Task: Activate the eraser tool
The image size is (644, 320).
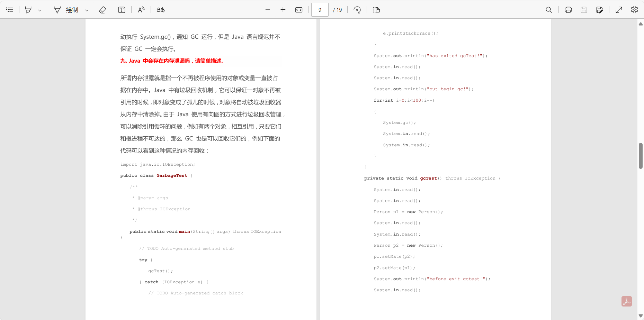Action: click(102, 10)
